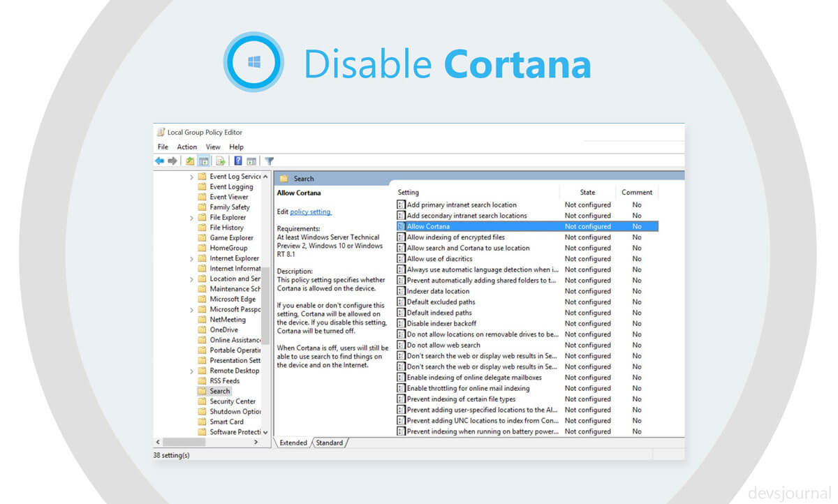838x504 pixels.
Task: Click the policy icon for Default excluded paths
Action: 401,302
